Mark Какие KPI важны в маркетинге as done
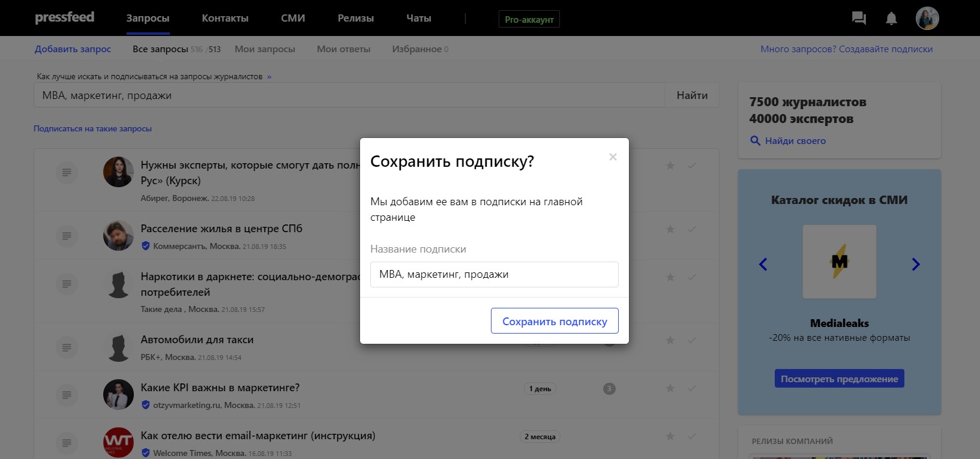This screenshot has height=459, width=980. click(x=692, y=388)
